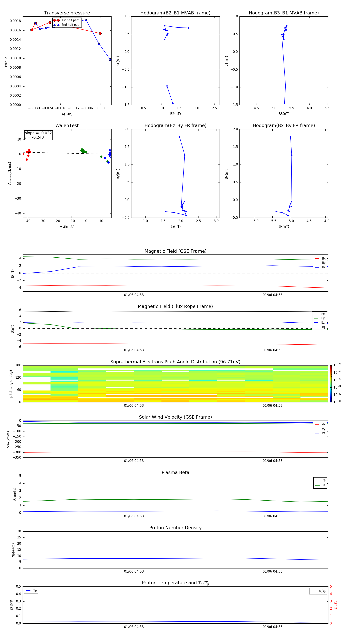Click the Plasma Beta legend box
This screenshot has height=644, width=351.
tap(320, 483)
